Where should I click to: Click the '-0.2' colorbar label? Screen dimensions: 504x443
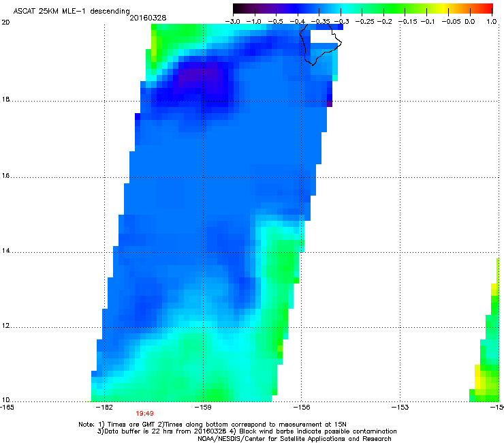(384, 22)
